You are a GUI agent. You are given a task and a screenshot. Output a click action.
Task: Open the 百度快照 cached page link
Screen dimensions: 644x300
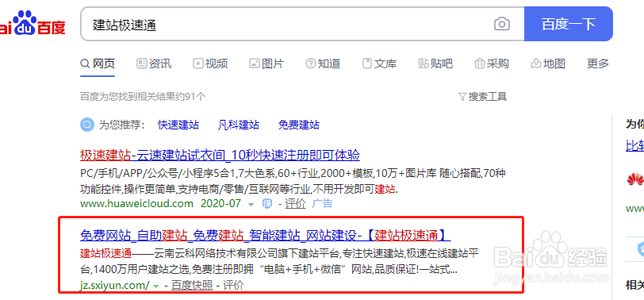click(x=192, y=285)
